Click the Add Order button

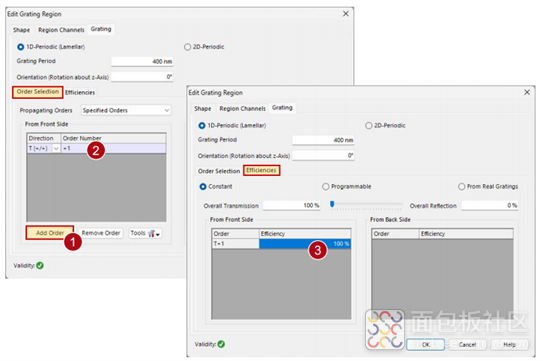(x=50, y=233)
